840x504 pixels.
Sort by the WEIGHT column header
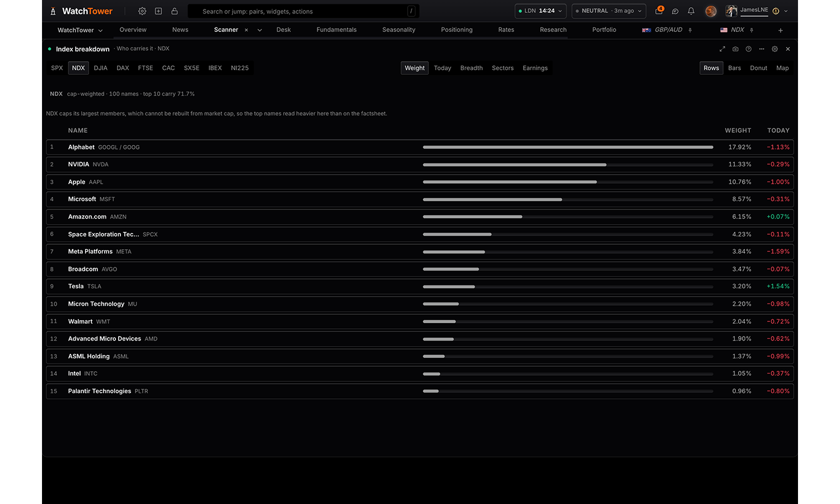738,130
